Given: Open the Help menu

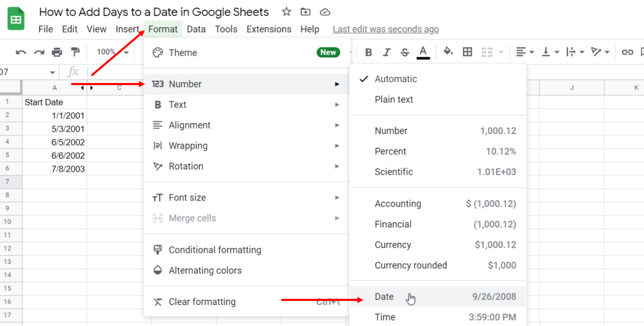Looking at the screenshot, I should (310, 29).
